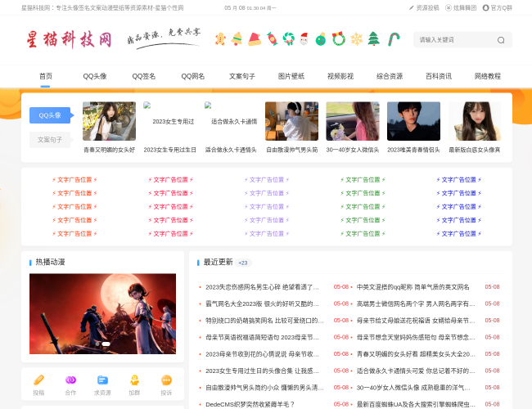Open article 高端男士微信网名两个字
The width and height of the screenshot is (532, 409).
[x=416, y=303]
